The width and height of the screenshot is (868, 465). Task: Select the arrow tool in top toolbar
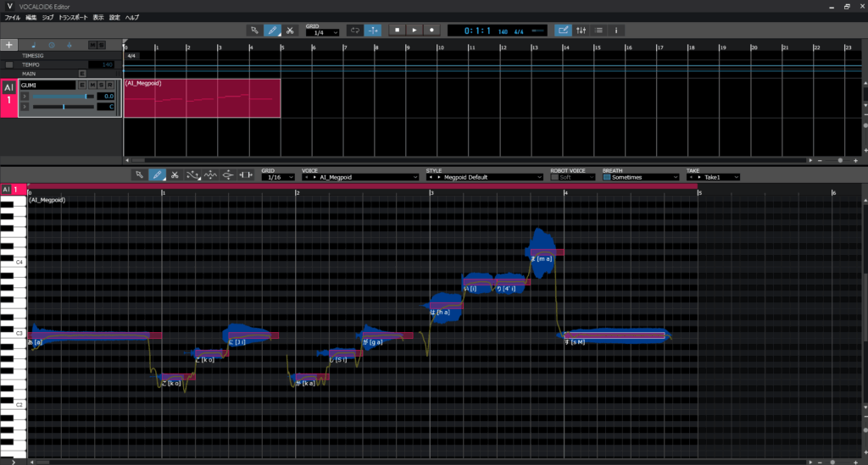click(254, 30)
